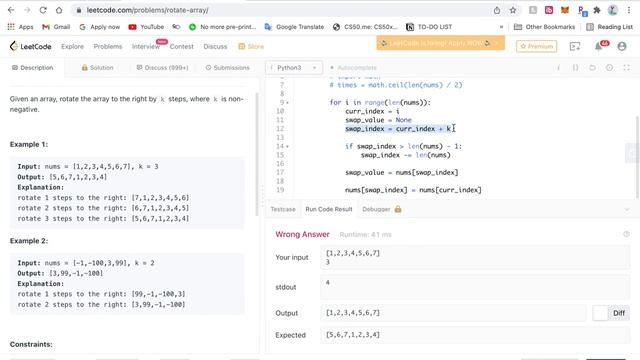Open the Explore menu item

click(x=72, y=47)
